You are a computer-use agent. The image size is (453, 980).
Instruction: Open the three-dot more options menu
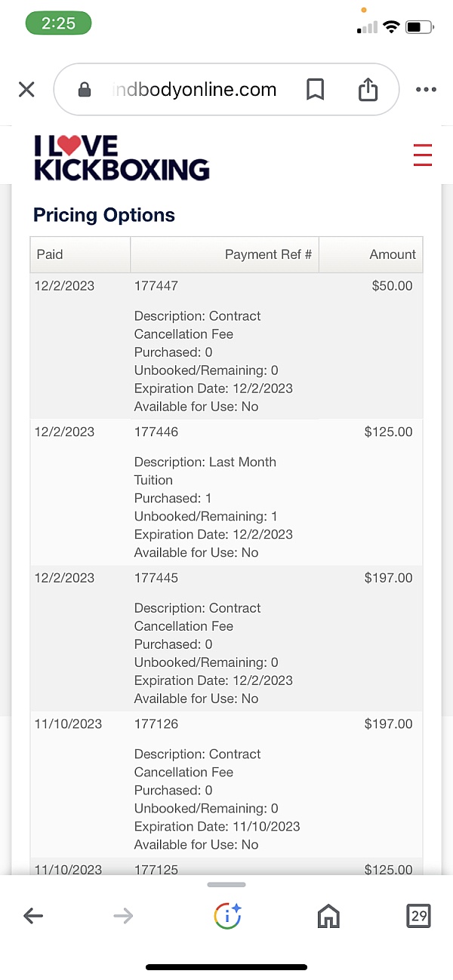pyautogui.click(x=426, y=90)
